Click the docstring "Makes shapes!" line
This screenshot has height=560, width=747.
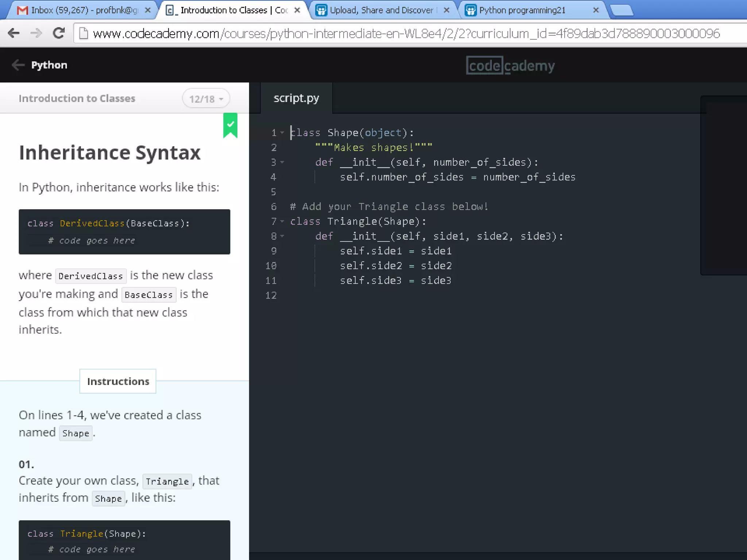point(374,147)
